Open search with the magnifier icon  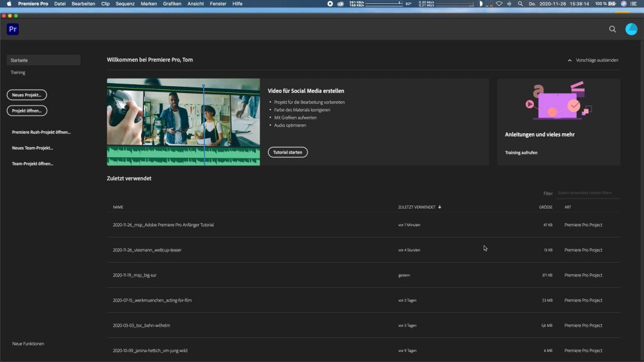pos(613,29)
